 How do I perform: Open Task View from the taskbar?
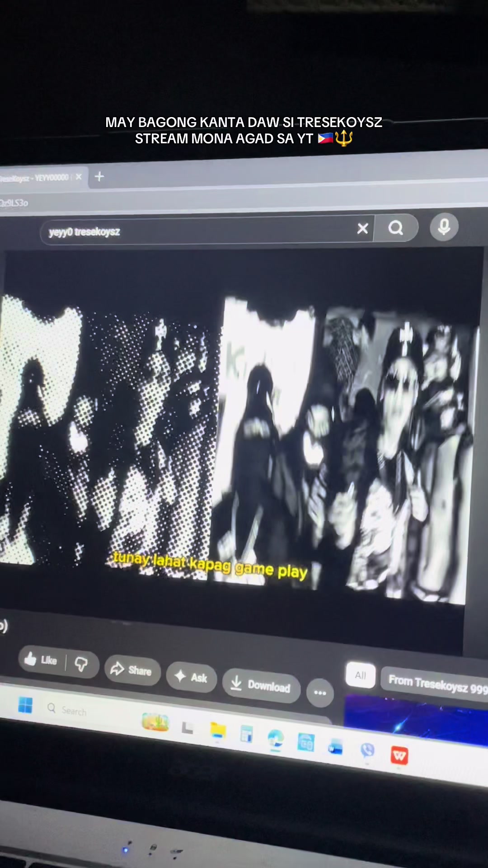point(187,727)
